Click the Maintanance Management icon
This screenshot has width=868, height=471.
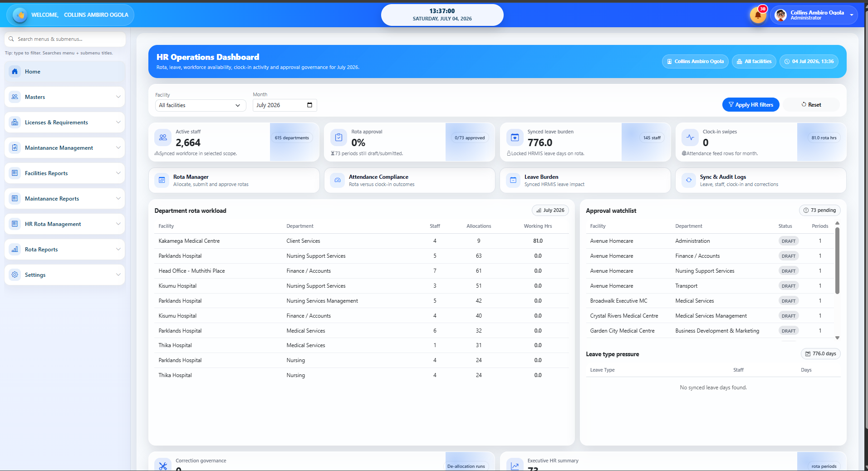(x=15, y=147)
